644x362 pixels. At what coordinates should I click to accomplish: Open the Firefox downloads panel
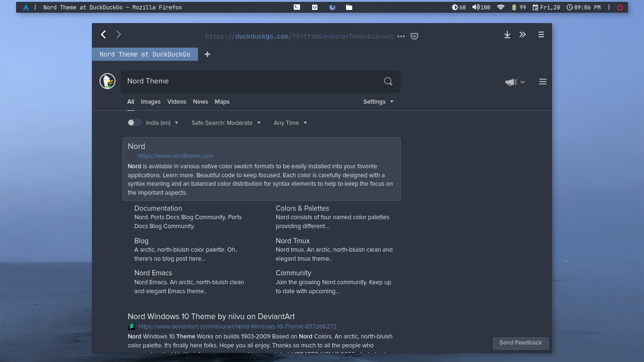click(x=507, y=34)
